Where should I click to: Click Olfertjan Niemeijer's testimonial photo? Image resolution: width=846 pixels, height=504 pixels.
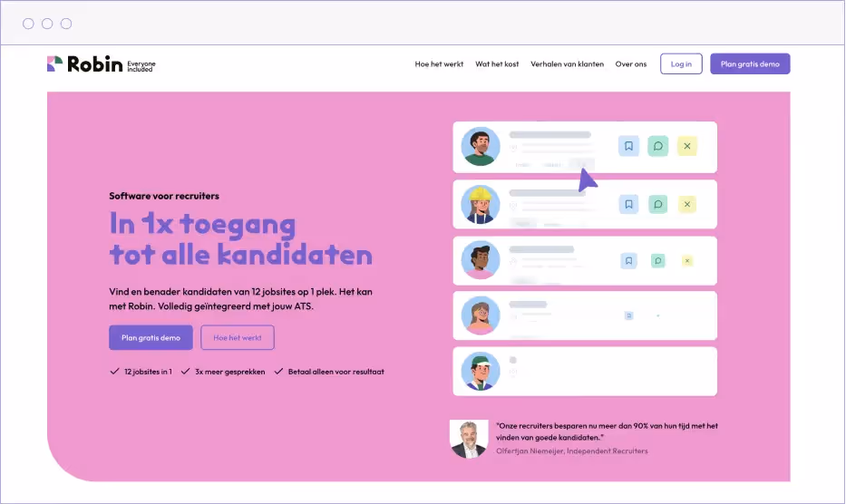click(x=468, y=440)
